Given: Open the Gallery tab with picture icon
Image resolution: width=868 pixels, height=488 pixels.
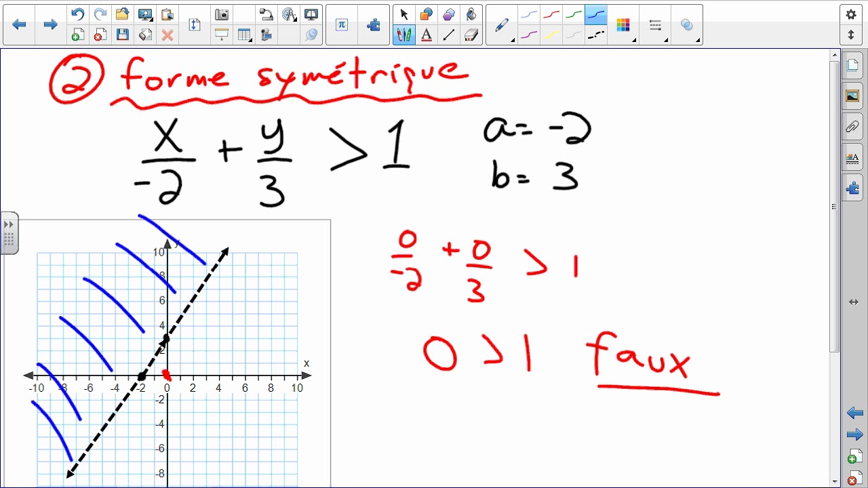Looking at the screenshot, I should click(852, 96).
